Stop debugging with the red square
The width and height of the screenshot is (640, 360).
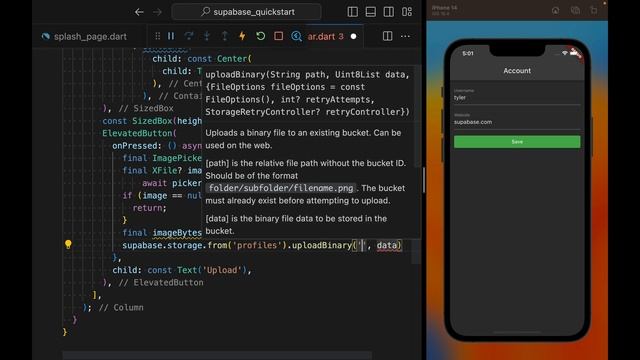click(278, 36)
